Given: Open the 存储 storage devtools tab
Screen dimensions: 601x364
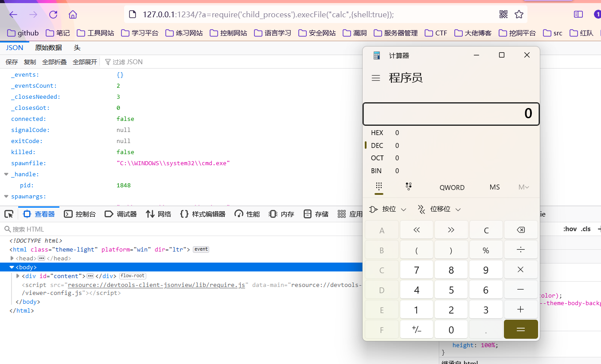Looking at the screenshot, I should (x=316, y=214).
